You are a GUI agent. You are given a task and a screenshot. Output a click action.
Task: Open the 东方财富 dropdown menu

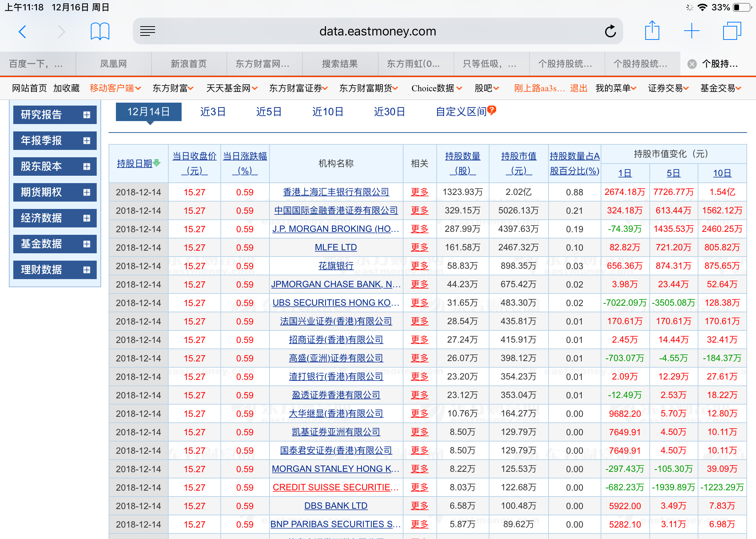[173, 88]
